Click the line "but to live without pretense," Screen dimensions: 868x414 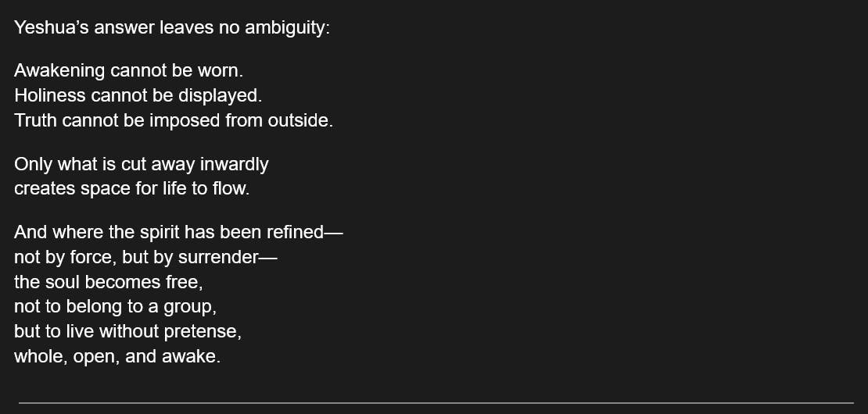[x=127, y=331]
